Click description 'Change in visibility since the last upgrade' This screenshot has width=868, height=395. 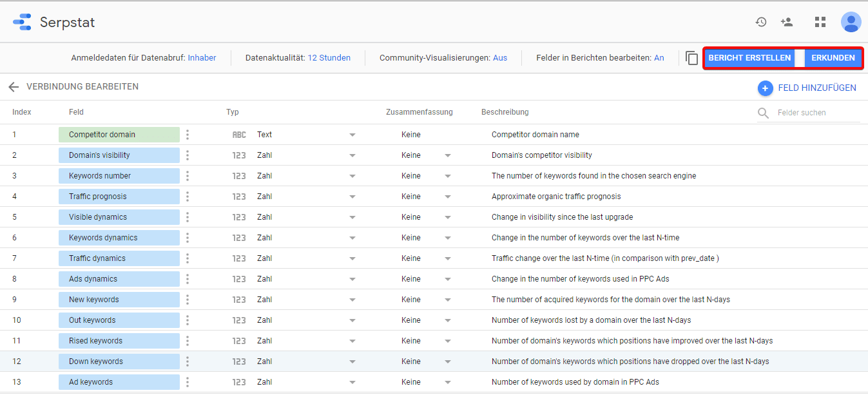pos(563,217)
